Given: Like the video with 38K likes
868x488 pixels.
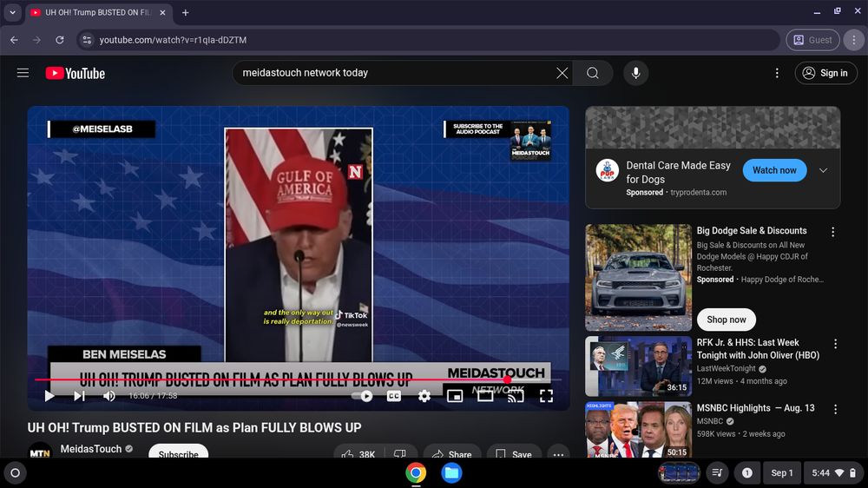Looking at the screenshot, I should pyautogui.click(x=358, y=453).
